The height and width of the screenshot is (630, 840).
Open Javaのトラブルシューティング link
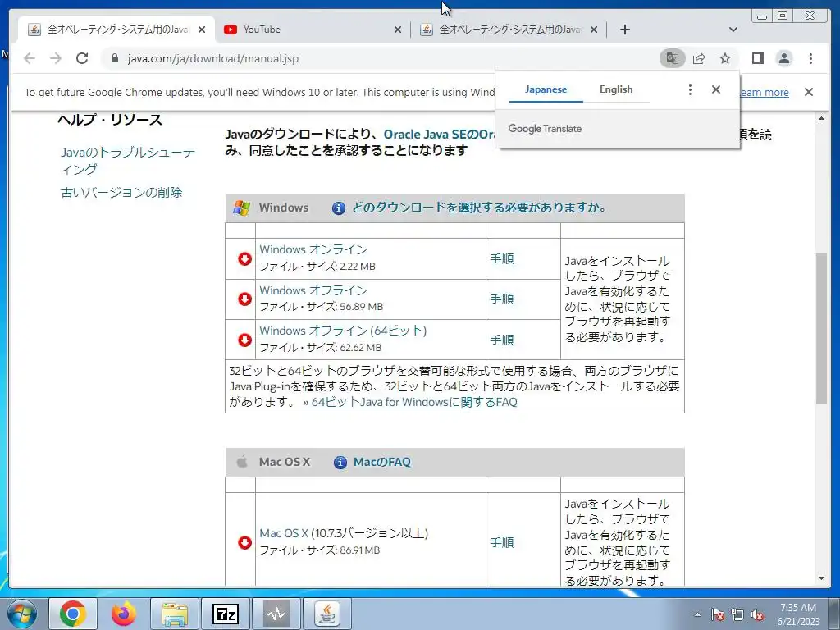point(127,161)
